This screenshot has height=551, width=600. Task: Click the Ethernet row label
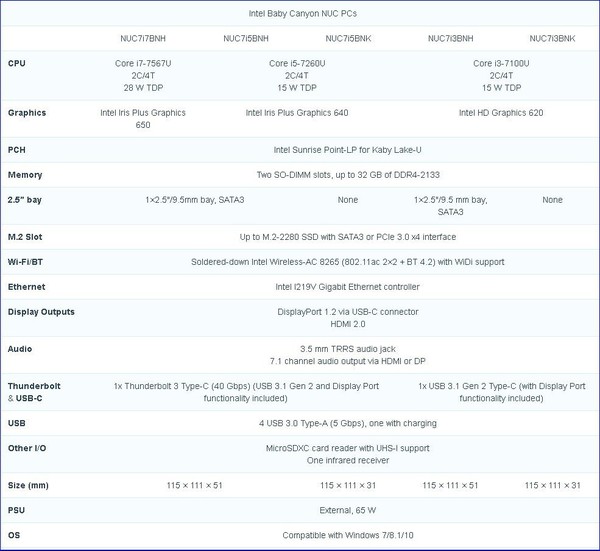point(26,287)
